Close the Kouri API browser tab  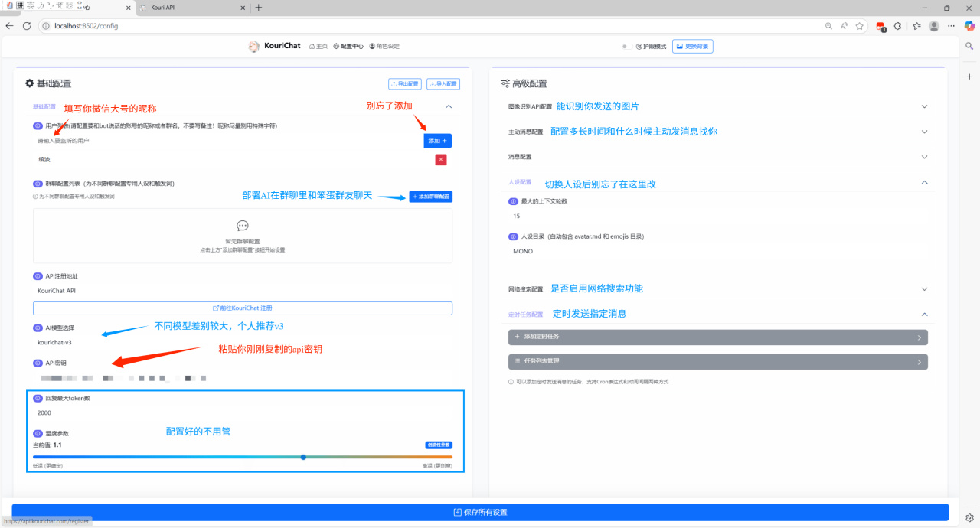243,8
